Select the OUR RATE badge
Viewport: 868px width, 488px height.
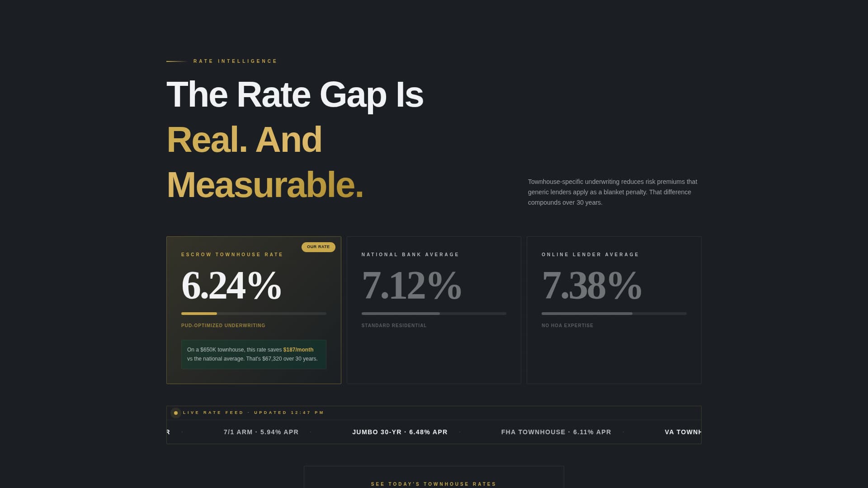318,247
